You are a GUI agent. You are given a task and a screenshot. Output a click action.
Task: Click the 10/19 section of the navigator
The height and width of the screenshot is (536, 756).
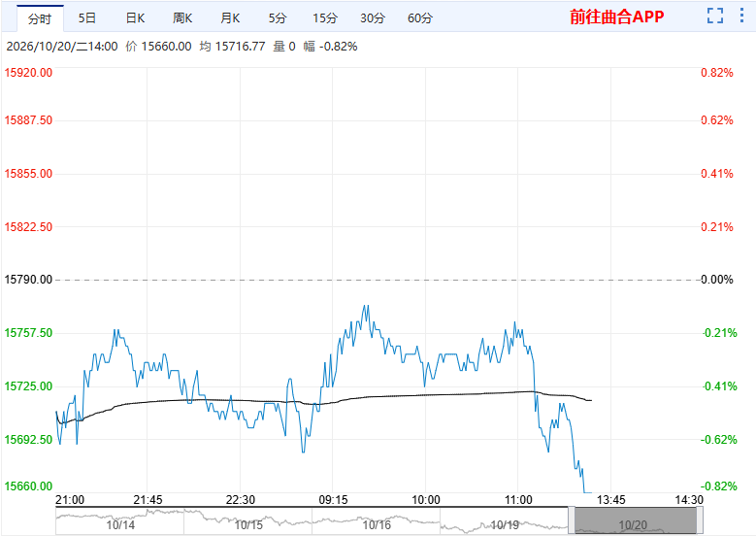click(x=505, y=521)
